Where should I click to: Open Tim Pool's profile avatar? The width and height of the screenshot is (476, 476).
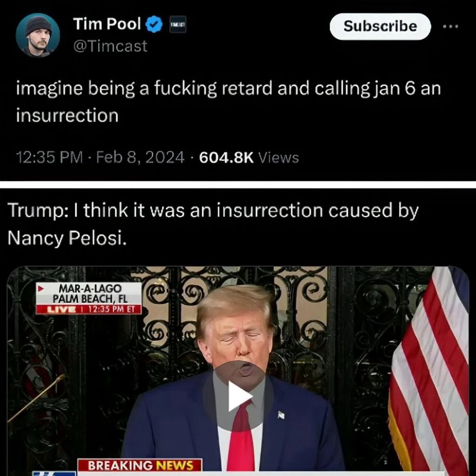(38, 35)
